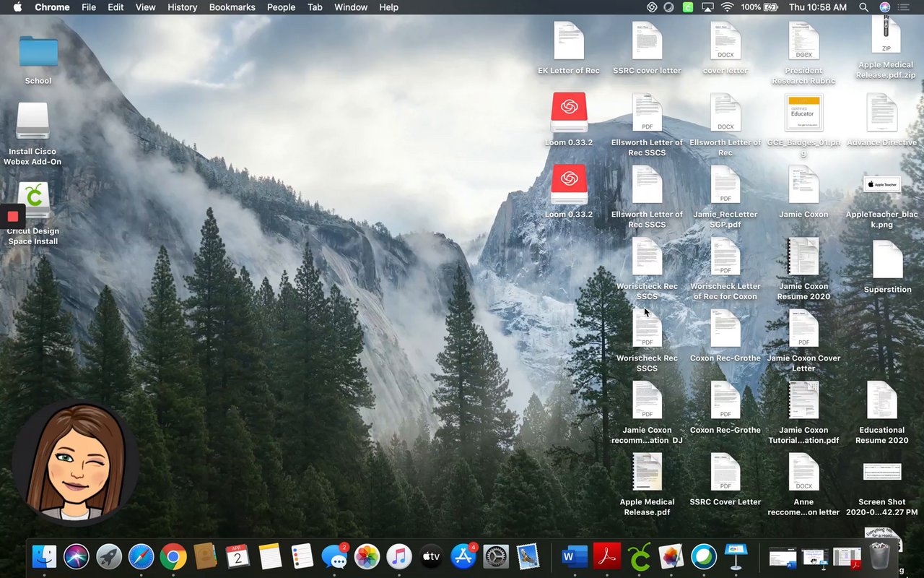This screenshot has height=578, width=924.
Task: Select the Anne reccome...on letter DOCX file
Action: pyautogui.click(x=803, y=485)
